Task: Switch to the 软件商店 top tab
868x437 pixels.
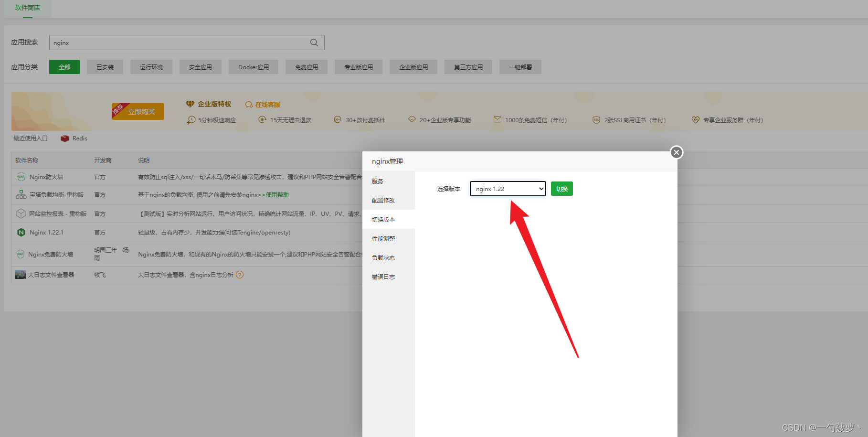Action: pos(28,8)
